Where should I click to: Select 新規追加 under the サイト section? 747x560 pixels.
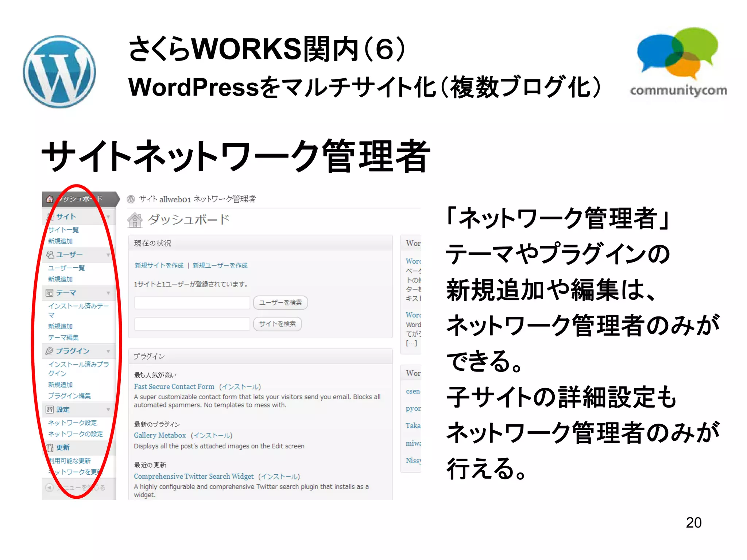(61, 241)
